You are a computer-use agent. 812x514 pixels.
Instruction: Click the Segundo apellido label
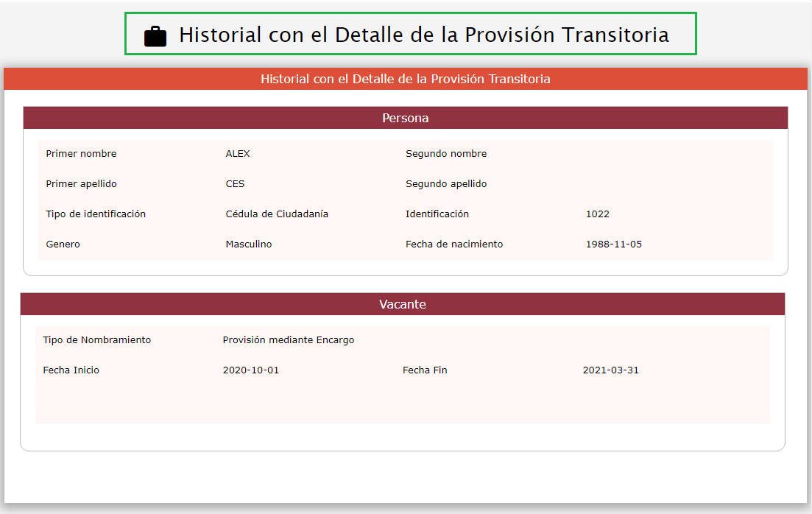445,184
